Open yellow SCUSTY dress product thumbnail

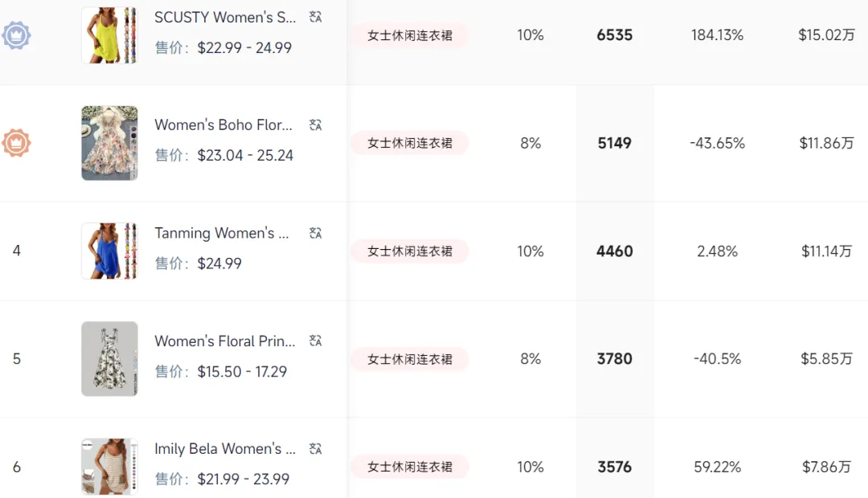pos(109,35)
